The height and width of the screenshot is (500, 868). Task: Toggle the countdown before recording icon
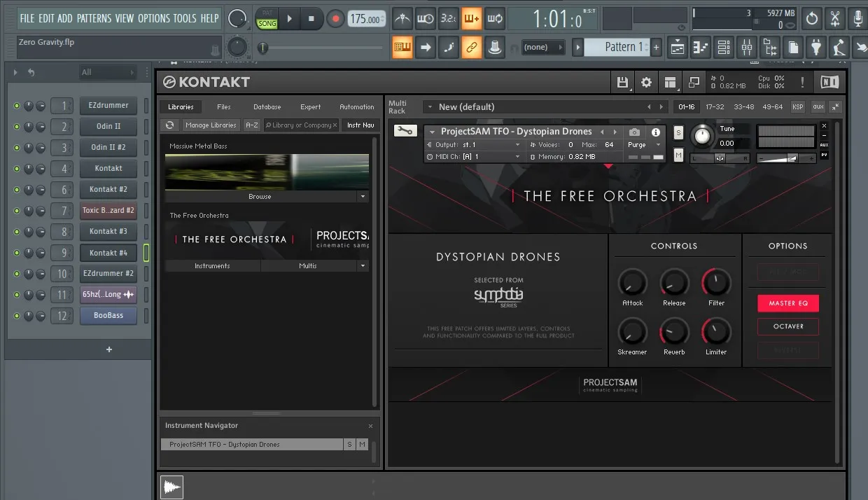(448, 19)
